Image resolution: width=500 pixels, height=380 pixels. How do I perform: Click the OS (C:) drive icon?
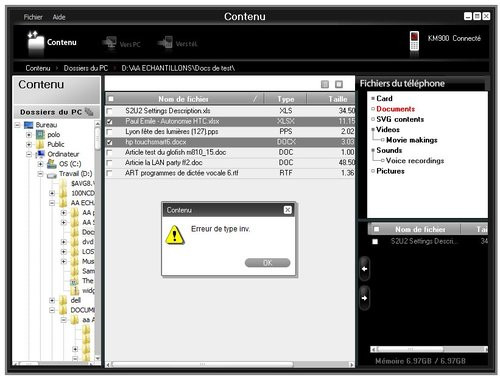coord(52,164)
